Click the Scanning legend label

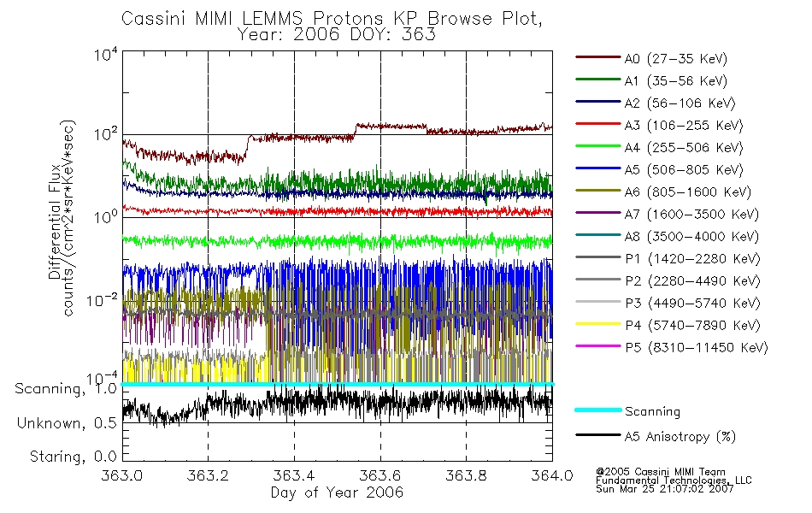tap(652, 412)
